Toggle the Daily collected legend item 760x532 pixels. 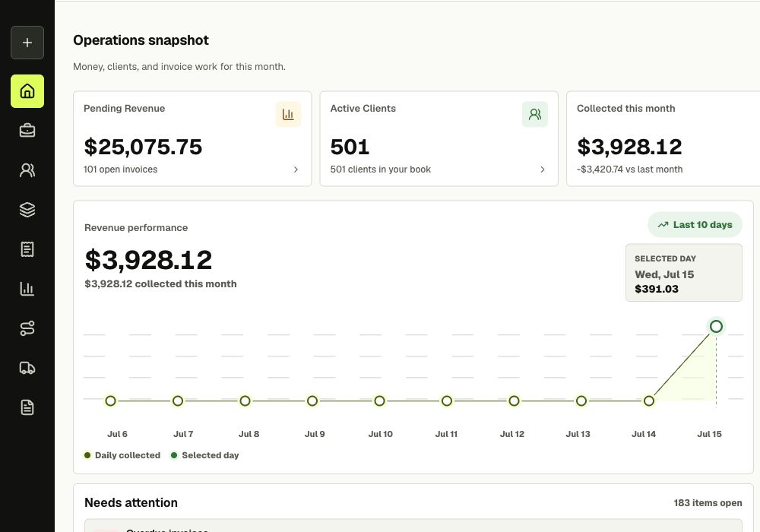coord(122,455)
